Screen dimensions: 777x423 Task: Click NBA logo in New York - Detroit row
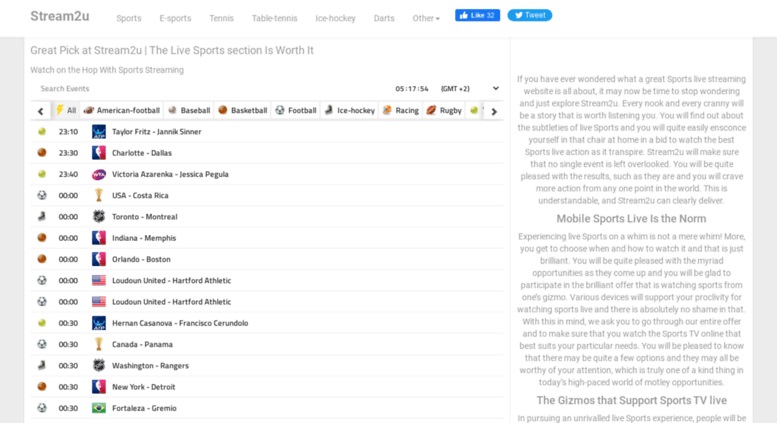pos(99,387)
